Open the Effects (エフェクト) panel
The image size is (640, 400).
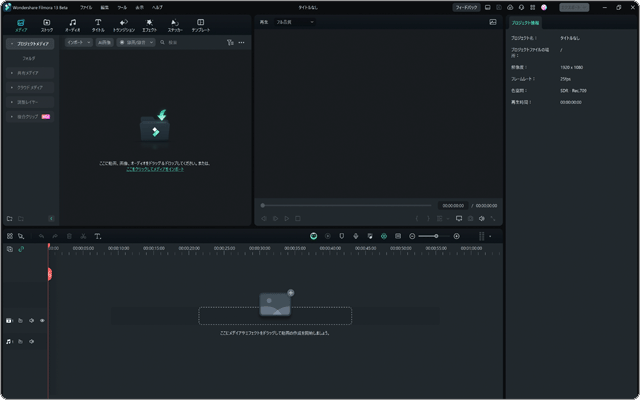(149, 25)
